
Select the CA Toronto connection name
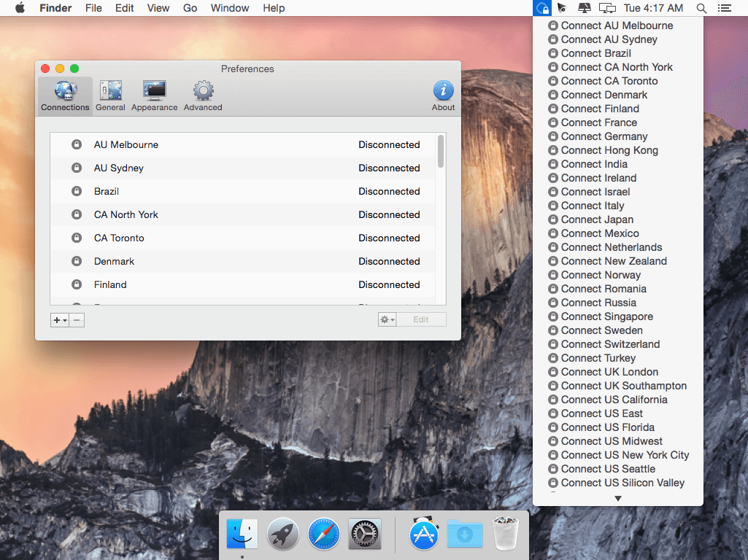[x=119, y=238]
